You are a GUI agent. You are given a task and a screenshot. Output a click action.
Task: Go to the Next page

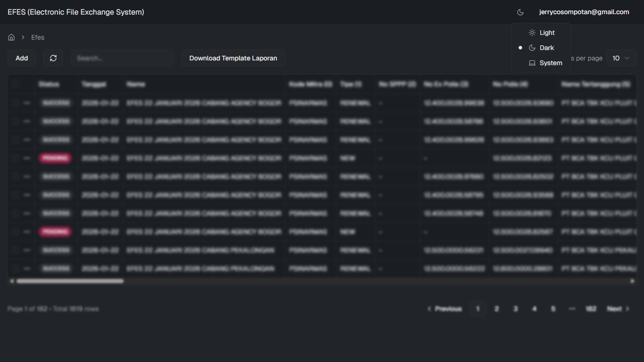coord(618,309)
